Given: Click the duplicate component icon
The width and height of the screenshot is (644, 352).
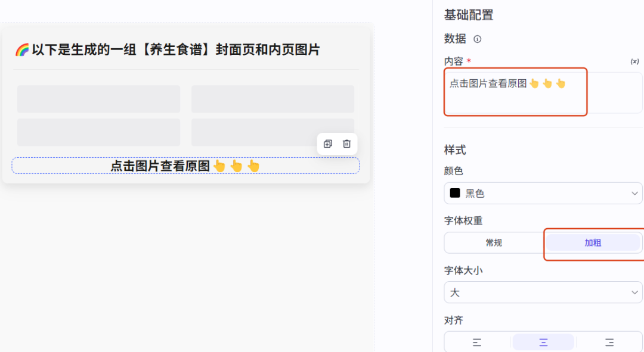Looking at the screenshot, I should (x=328, y=144).
